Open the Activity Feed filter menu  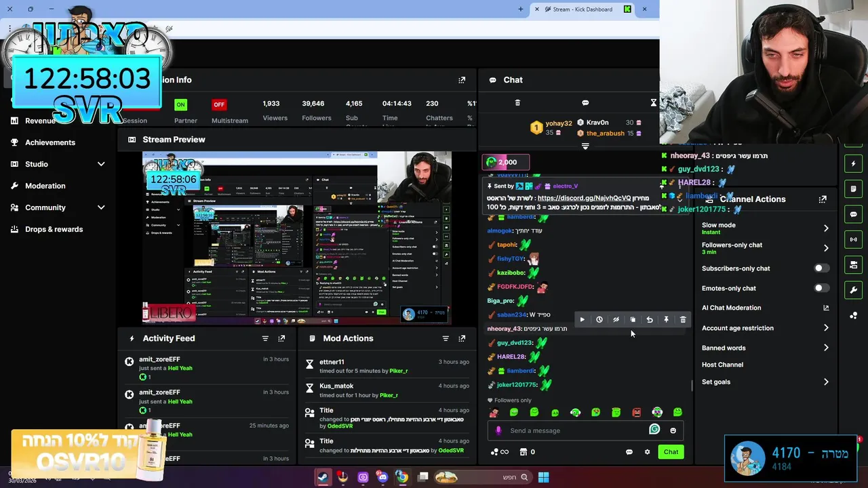[265, 338]
